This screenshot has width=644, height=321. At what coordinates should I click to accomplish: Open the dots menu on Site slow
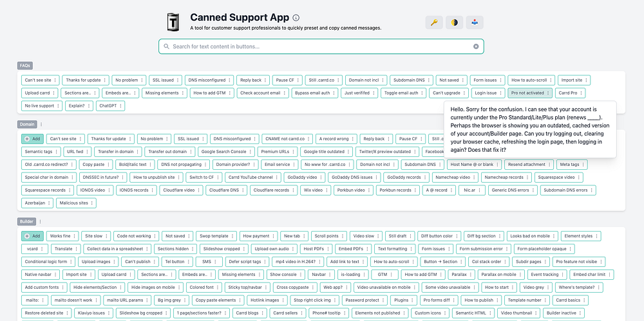(106, 236)
